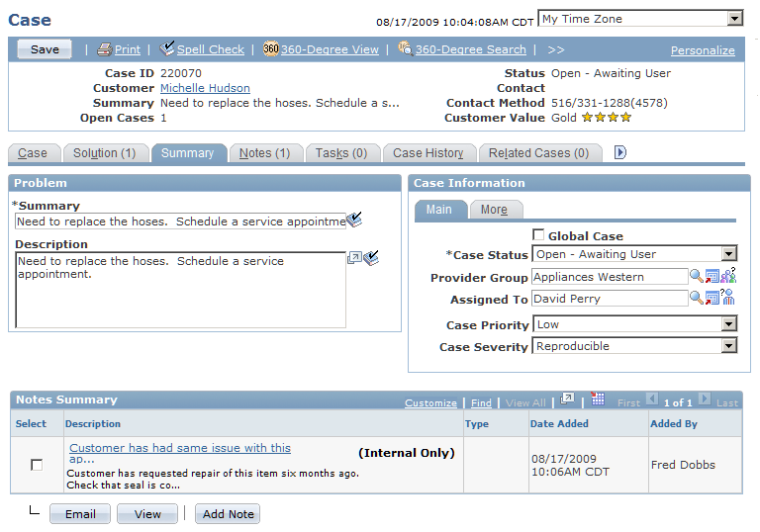760x532 pixels.
Task: Spell check the Description field icon
Action: coord(371,258)
